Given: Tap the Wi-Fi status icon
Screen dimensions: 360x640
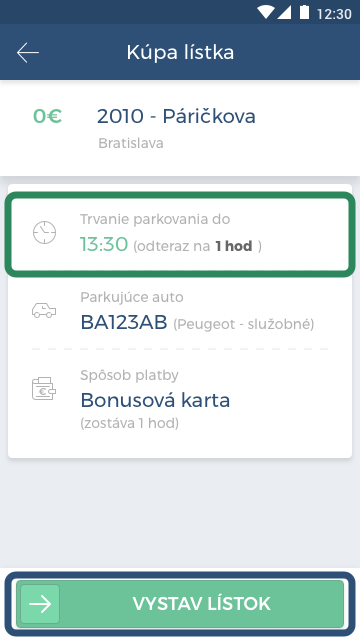Looking at the screenshot, I should point(266,12).
